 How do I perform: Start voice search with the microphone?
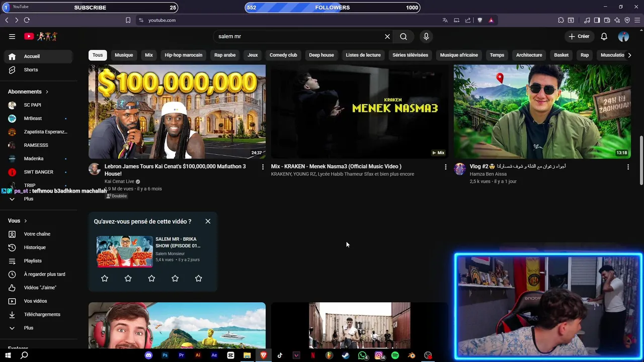click(426, 36)
